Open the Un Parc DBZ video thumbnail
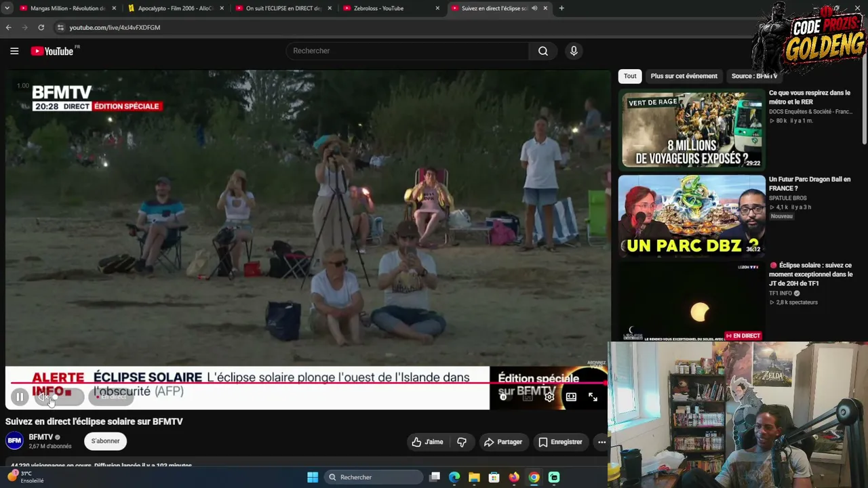This screenshot has height=488, width=868. (x=692, y=216)
